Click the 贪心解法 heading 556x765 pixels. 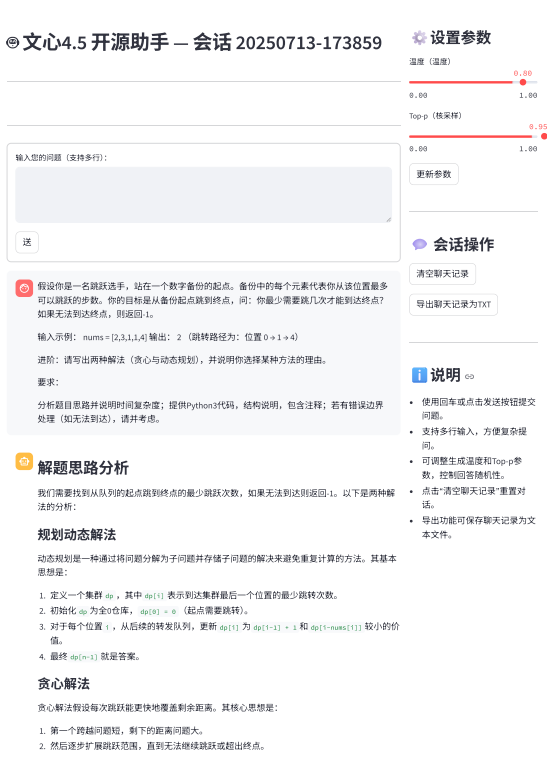(63, 684)
